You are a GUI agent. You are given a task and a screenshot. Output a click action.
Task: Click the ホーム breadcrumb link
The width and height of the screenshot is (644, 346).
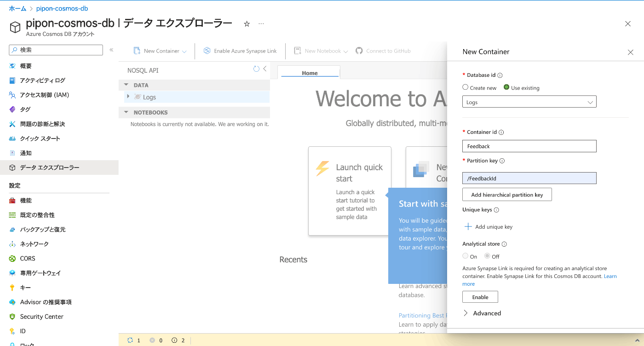[17, 8]
